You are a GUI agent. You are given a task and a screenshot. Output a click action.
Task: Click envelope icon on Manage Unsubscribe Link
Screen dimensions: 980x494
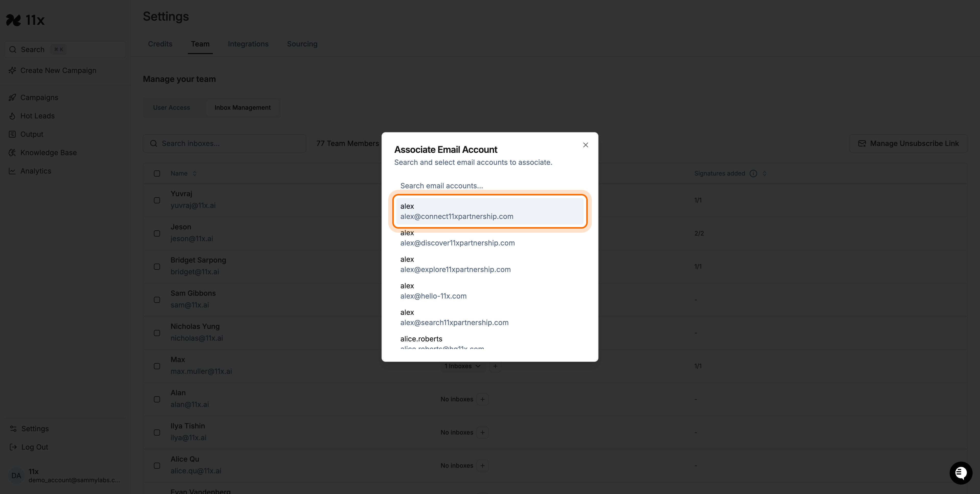pyautogui.click(x=862, y=143)
